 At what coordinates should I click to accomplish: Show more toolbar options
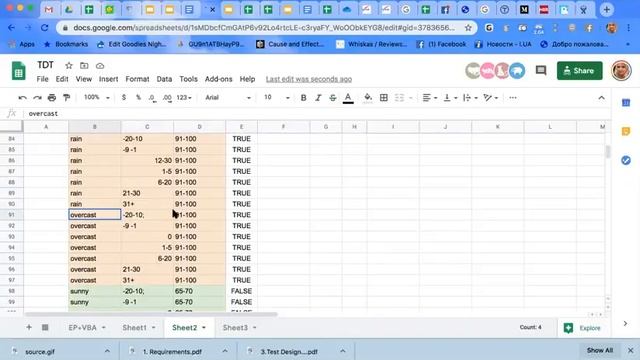[513, 98]
